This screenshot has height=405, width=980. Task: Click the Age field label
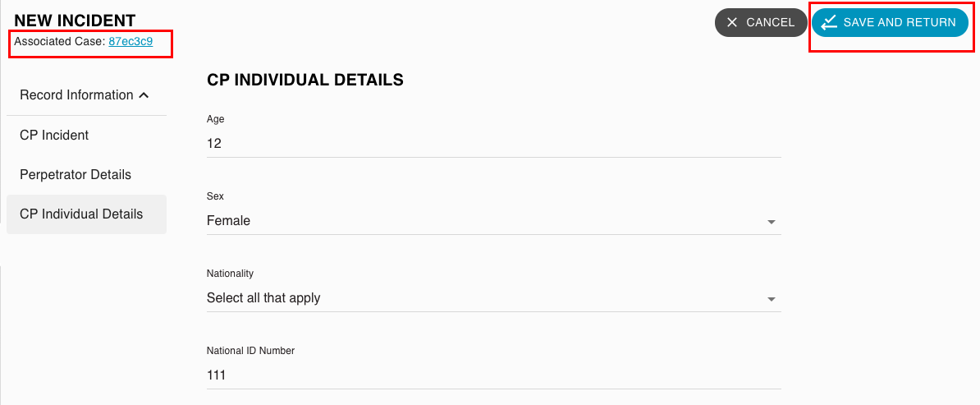(x=216, y=119)
